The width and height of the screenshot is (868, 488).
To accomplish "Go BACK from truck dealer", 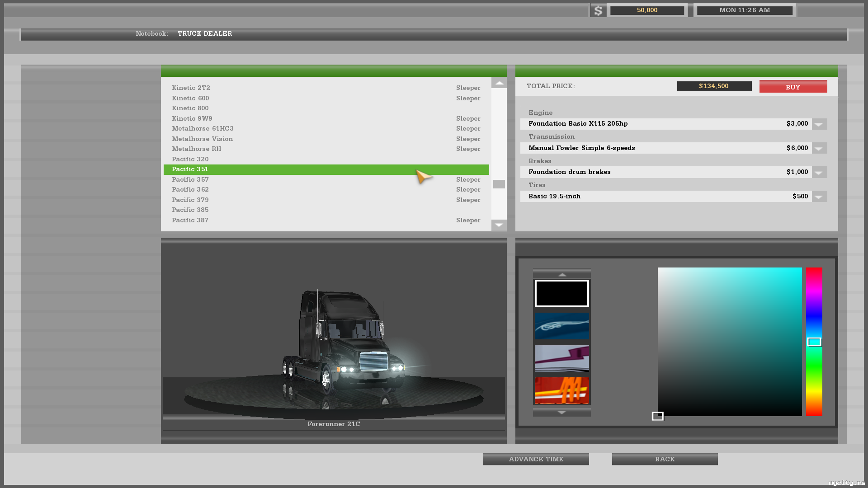I will pos(665,459).
